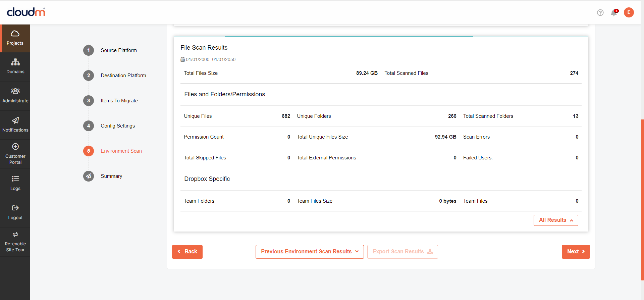Go to Domains in sidebar

pos(15,66)
